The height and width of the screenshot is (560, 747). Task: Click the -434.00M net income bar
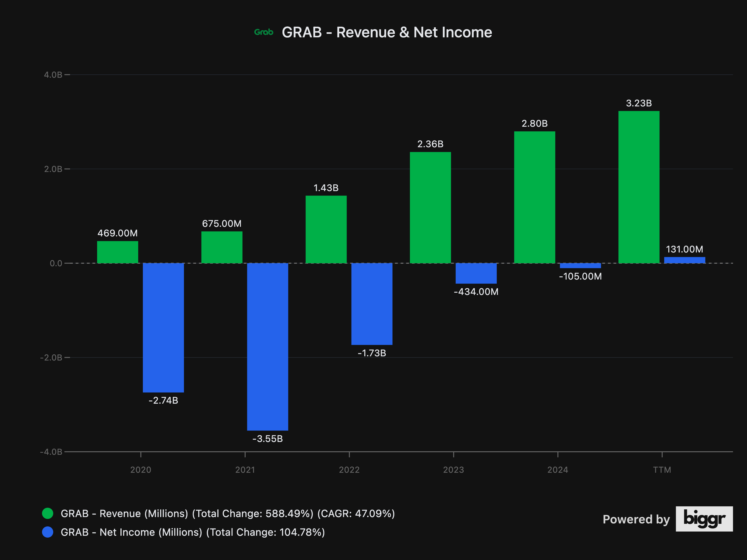coord(476,273)
